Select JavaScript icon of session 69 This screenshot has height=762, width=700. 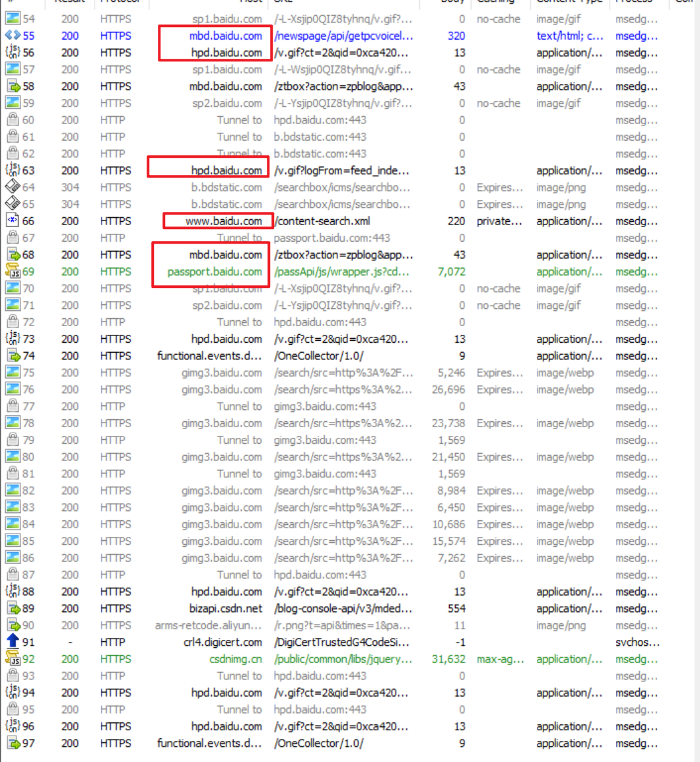[13, 271]
